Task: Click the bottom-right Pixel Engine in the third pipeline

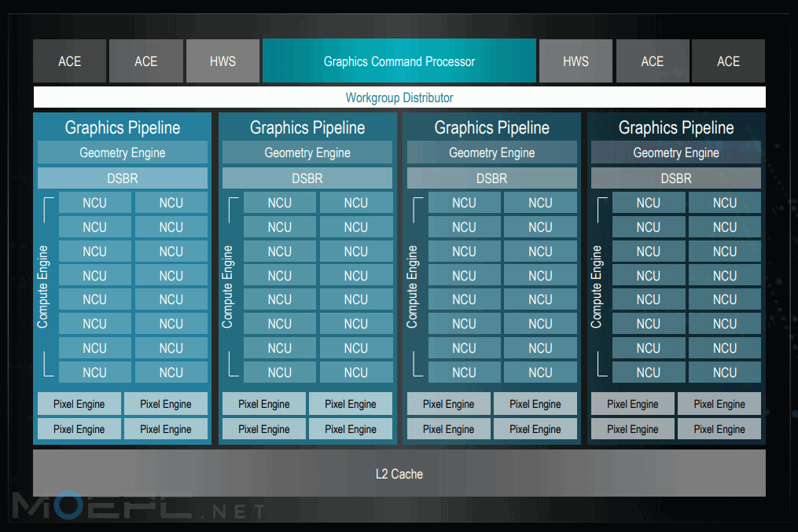Action: click(535, 429)
